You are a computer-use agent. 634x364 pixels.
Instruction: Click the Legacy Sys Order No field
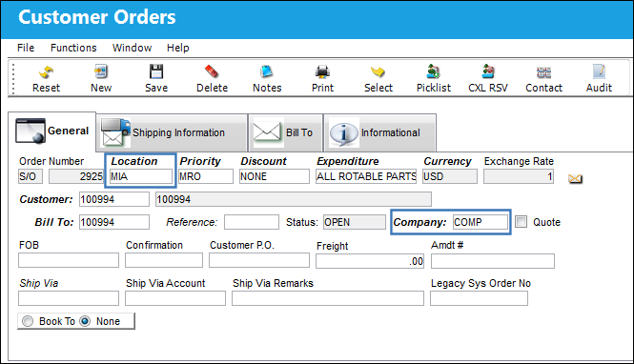(479, 298)
